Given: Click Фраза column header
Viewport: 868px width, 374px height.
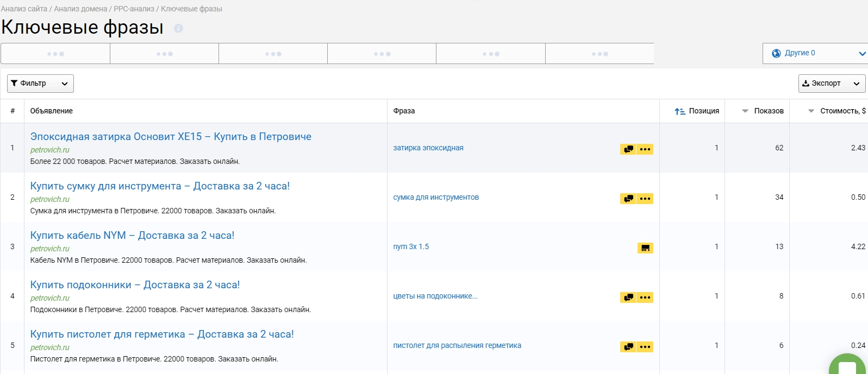Looking at the screenshot, I should tap(404, 111).
